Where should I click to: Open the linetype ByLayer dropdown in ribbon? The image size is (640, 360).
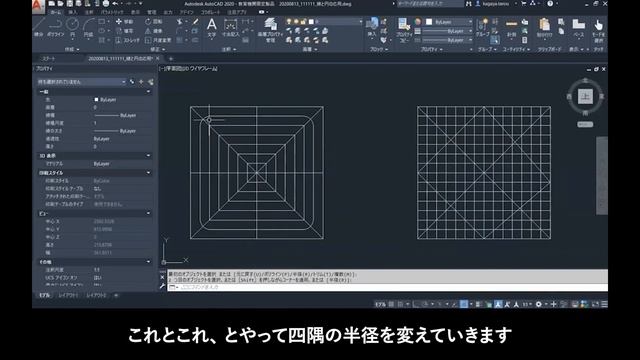448,40
